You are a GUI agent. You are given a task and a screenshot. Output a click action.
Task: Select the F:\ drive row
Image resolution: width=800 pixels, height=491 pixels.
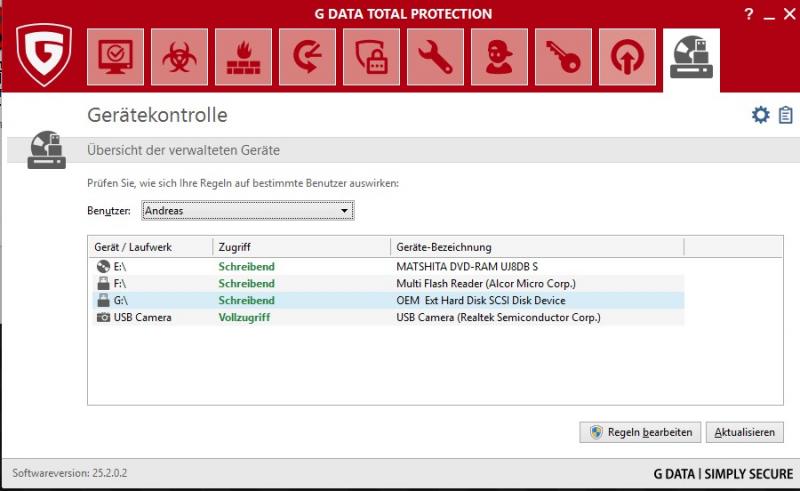(388, 283)
